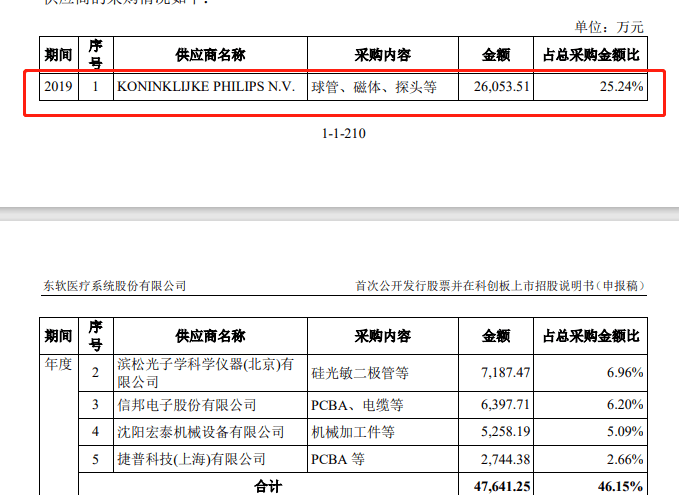Click the percentage 5.09%

pos(624,431)
